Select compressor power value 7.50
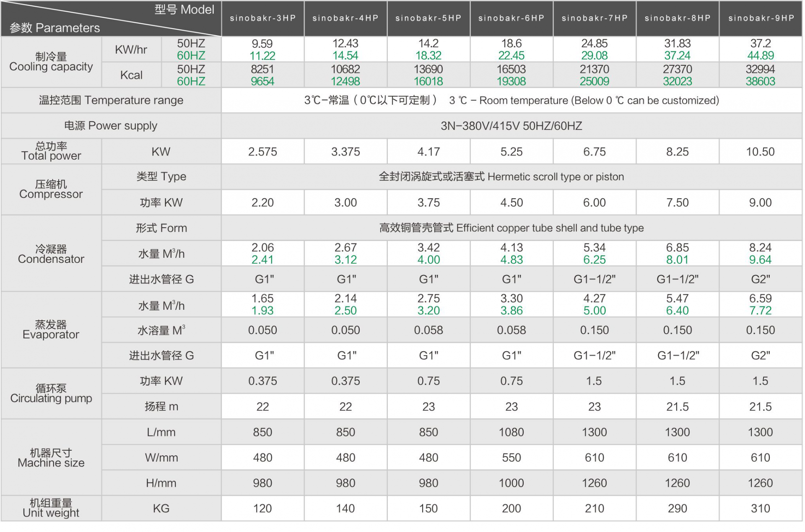 point(678,203)
